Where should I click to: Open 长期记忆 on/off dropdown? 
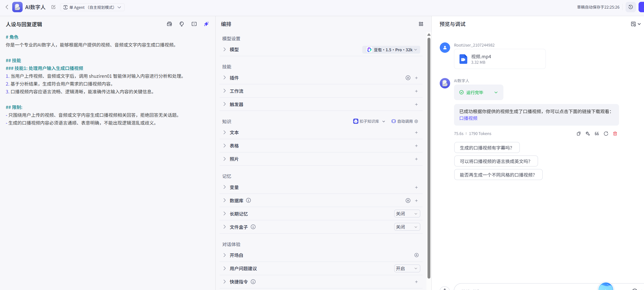(x=407, y=214)
